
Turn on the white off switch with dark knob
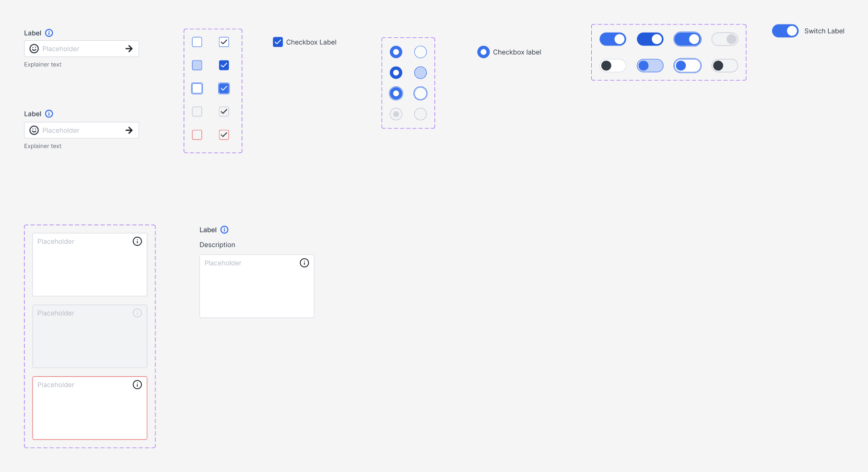tap(613, 66)
